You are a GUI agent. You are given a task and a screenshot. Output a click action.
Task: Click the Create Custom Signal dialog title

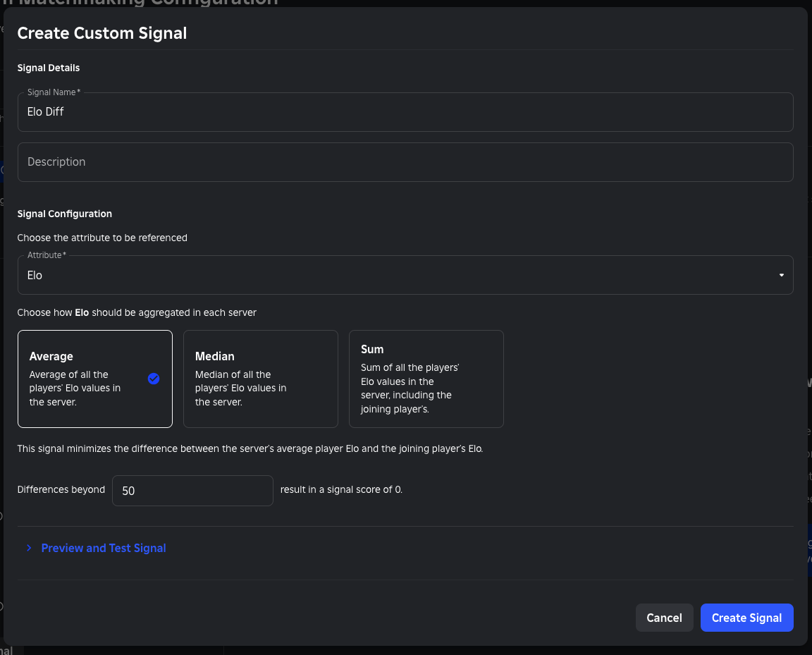coord(101,32)
